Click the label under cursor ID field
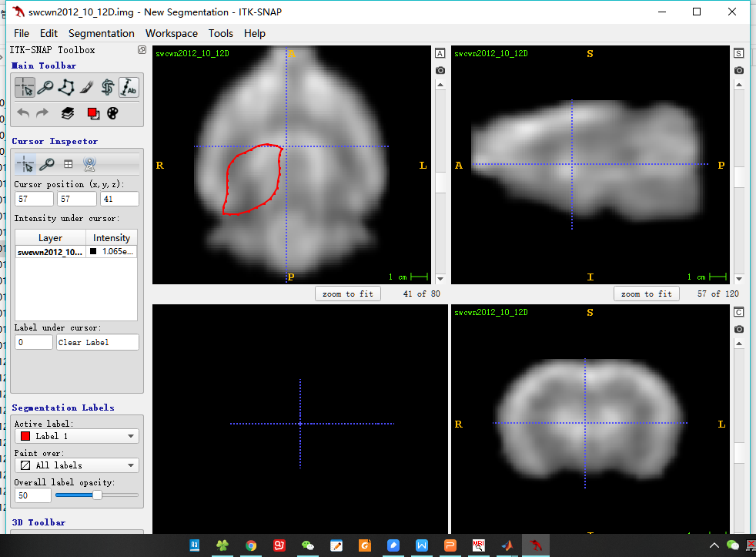Image resolution: width=756 pixels, height=557 pixels. click(33, 342)
